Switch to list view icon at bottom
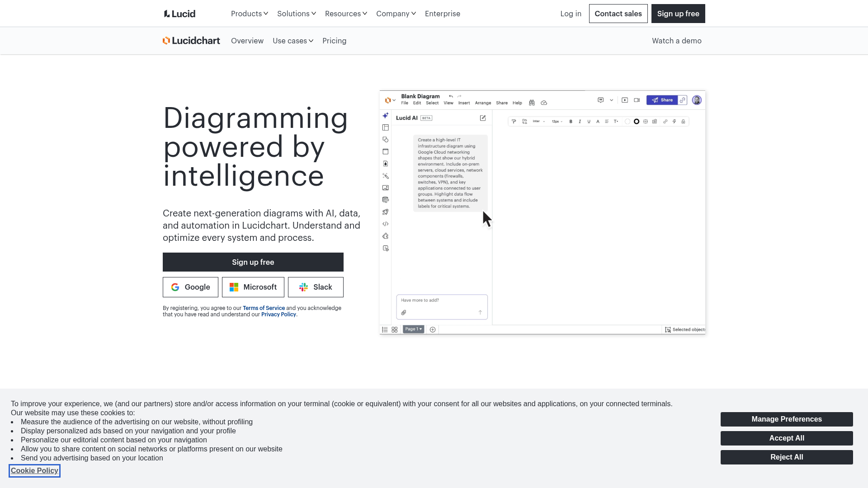 pos(385,330)
